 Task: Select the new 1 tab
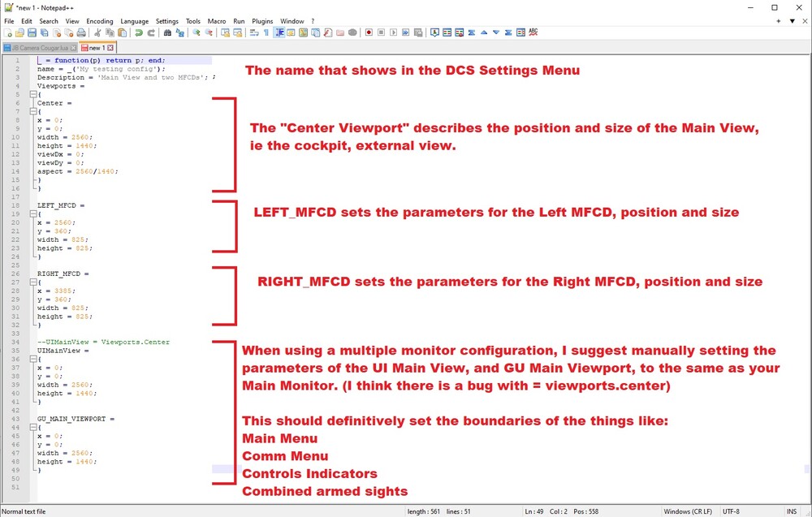point(97,48)
